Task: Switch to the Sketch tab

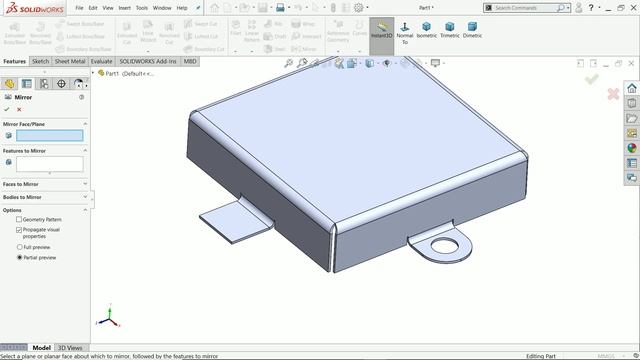Action: point(40,61)
